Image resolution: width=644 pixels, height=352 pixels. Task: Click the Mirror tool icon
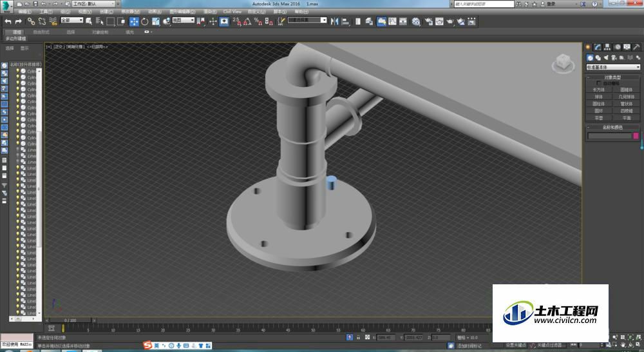[x=334, y=21]
